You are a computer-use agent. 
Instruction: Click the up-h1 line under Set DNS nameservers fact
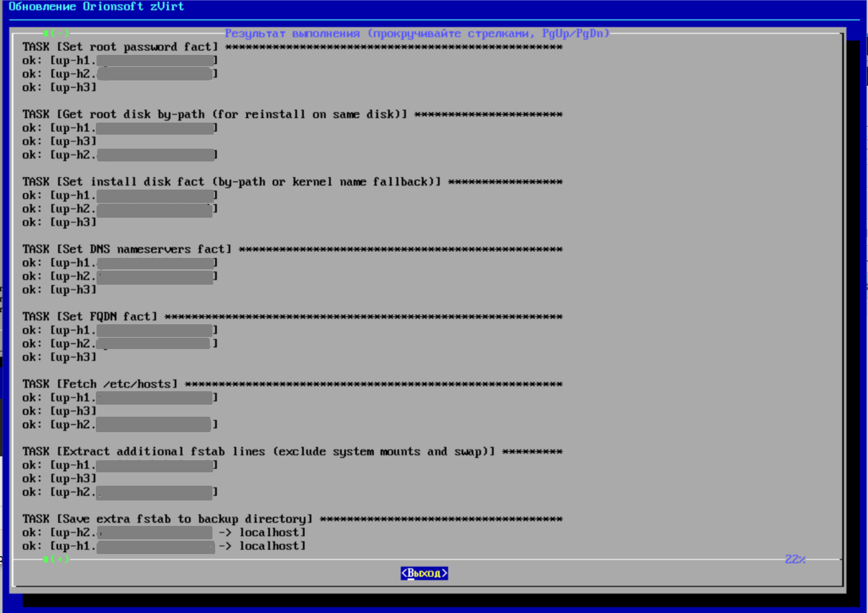(120, 263)
